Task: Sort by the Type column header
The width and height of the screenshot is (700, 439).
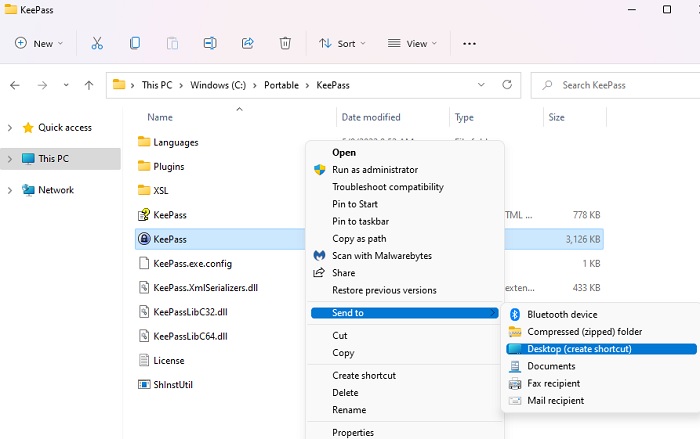Action: coord(464,117)
